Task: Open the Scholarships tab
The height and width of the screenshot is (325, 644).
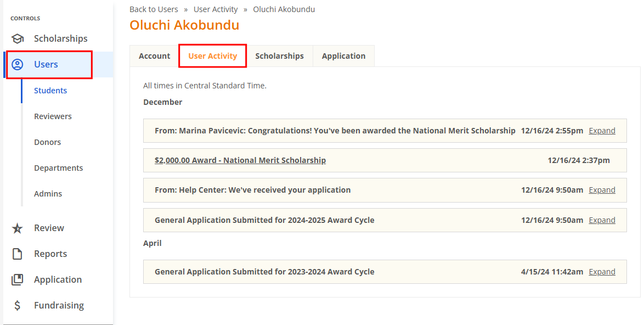Action: point(280,55)
